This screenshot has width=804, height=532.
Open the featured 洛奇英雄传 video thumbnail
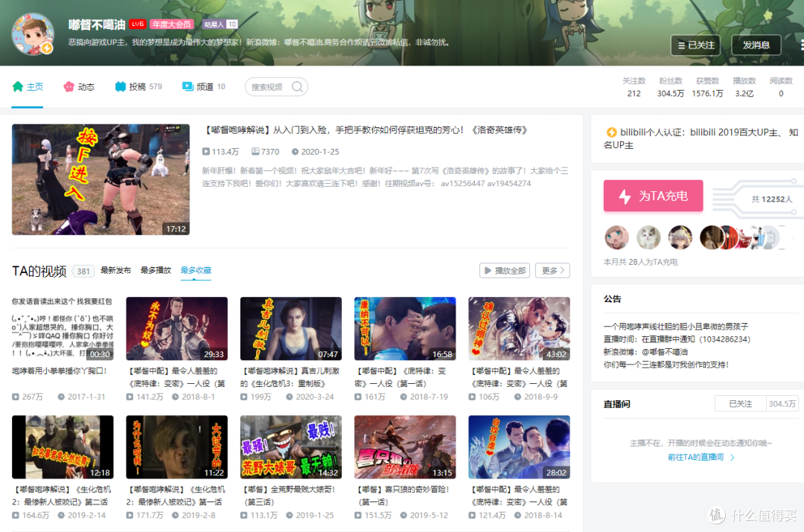101,179
